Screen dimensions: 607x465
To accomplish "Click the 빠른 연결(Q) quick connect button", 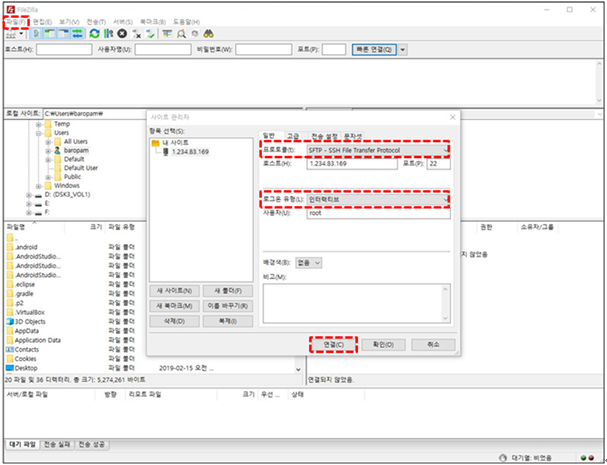I will click(374, 50).
